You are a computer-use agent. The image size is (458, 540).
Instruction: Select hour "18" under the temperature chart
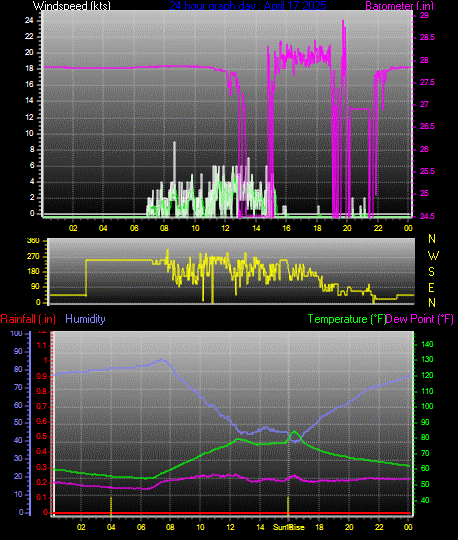coord(319,527)
